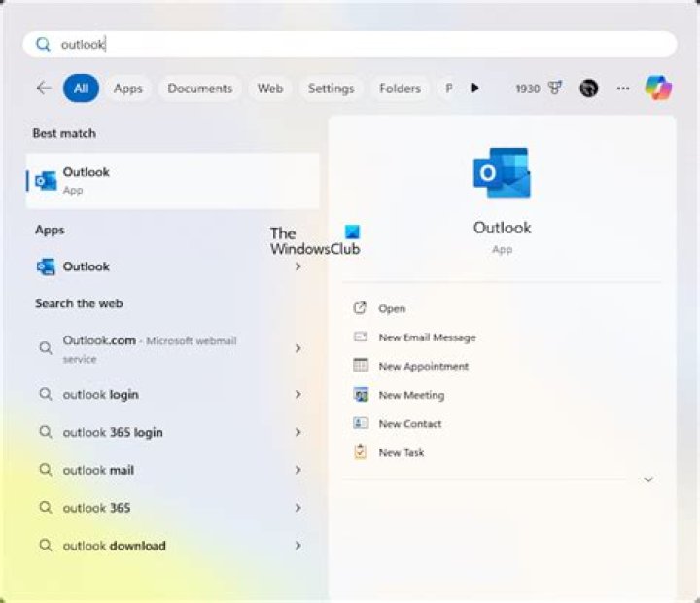This screenshot has width=700, height=603.
Task: Select the outlook 365 login suggestion text
Action: [113, 433]
